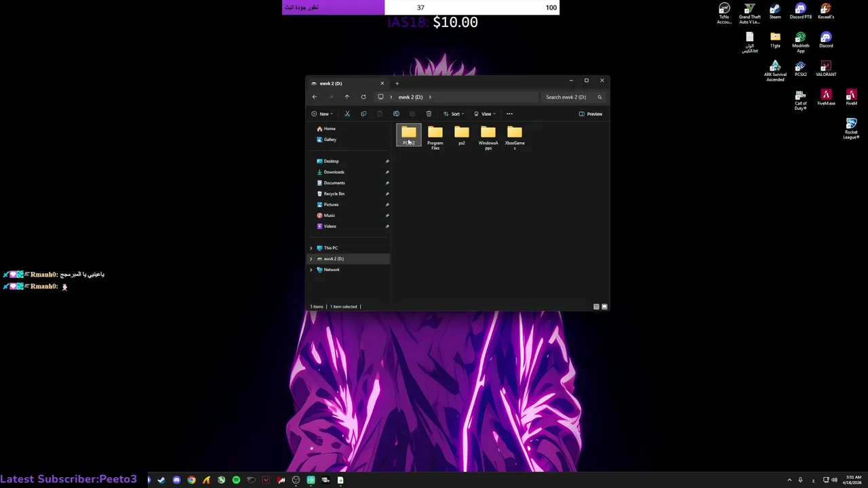The height and width of the screenshot is (488, 868).
Task: Click the Rename icon in toolbar
Action: (396, 114)
